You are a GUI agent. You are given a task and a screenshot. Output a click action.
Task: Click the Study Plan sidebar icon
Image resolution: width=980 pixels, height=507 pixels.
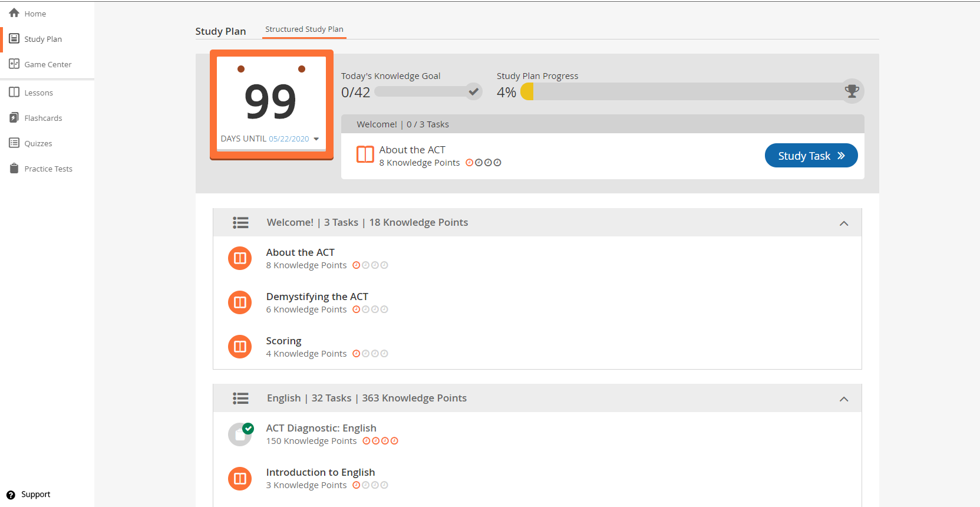[x=14, y=38]
